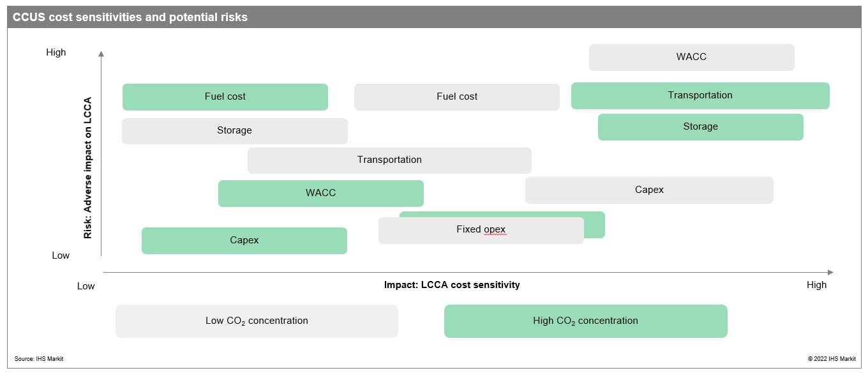
Task: Pick the grey Storage box
Action: (234, 130)
